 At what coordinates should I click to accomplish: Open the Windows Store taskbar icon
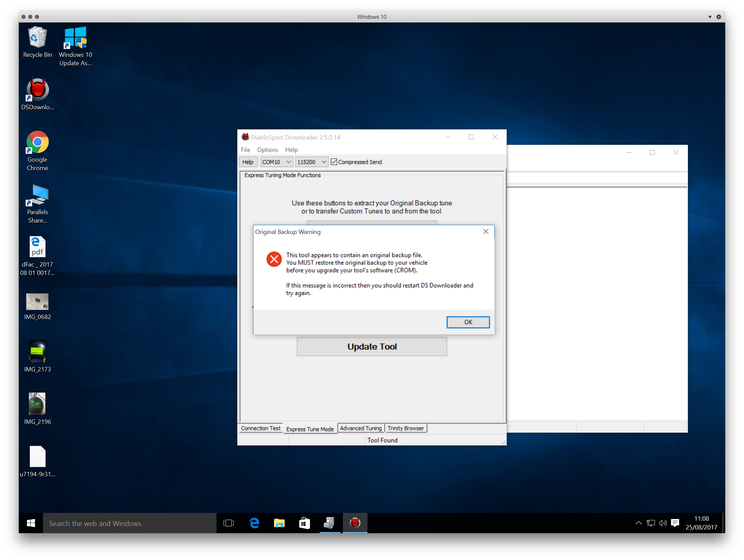(x=304, y=523)
